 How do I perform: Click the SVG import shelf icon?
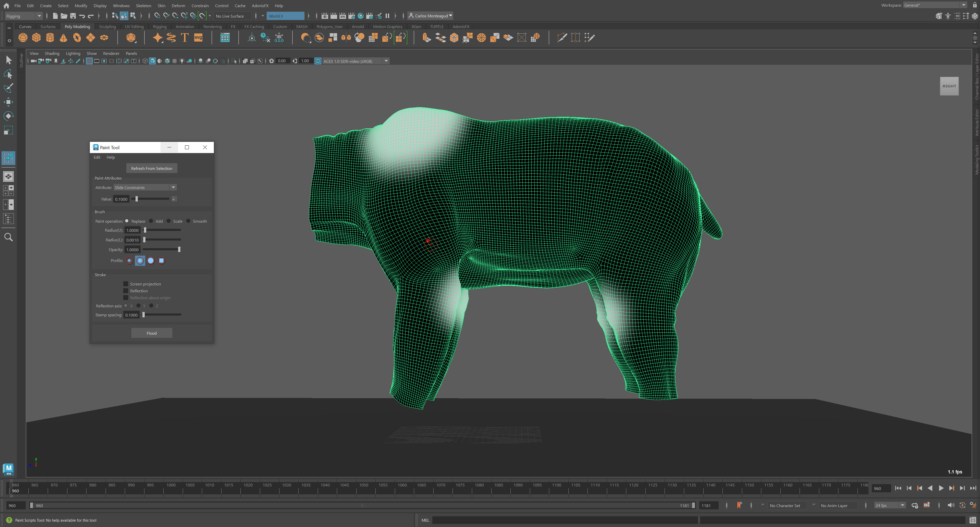click(198, 38)
